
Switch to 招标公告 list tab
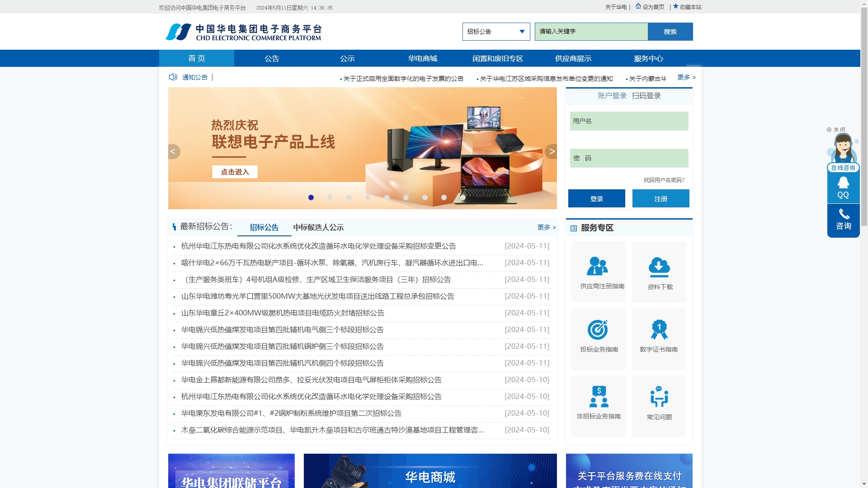[264, 227]
